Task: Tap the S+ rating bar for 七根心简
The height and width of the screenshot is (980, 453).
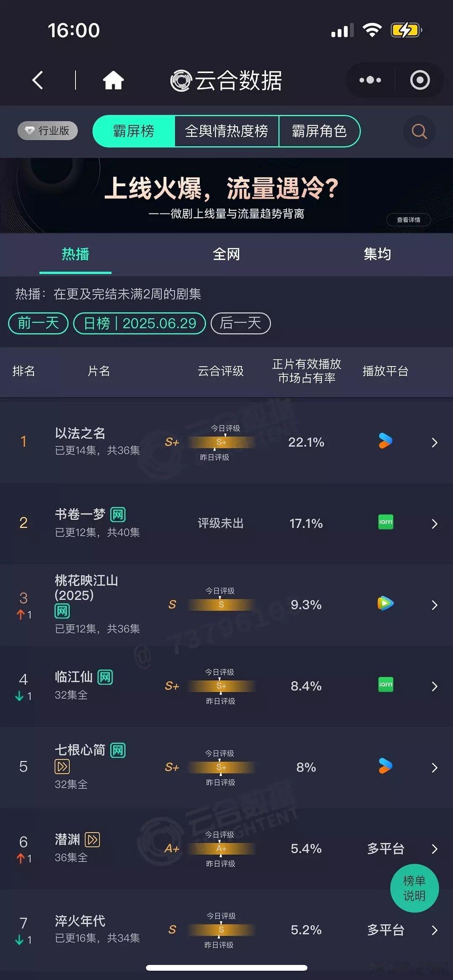Action: 221,767
